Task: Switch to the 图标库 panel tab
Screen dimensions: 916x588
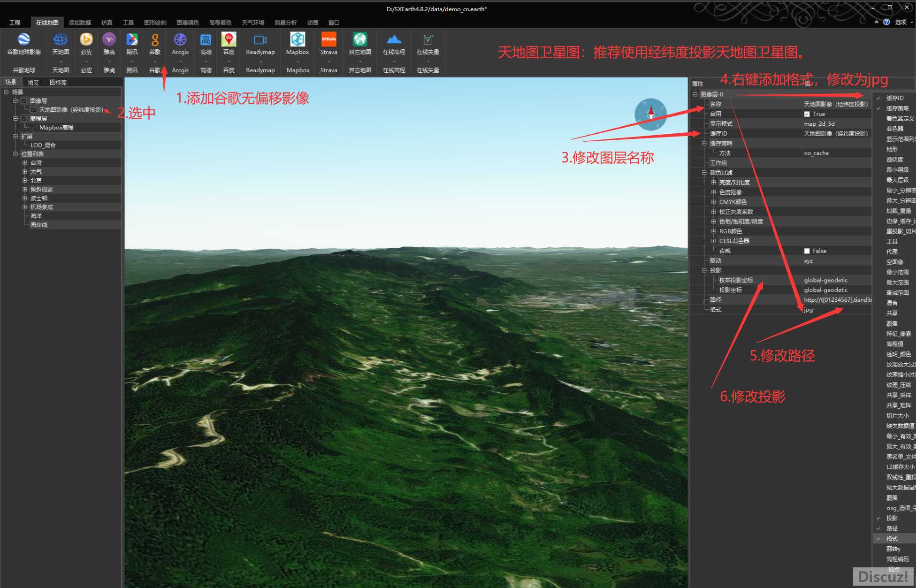Action: click(x=58, y=83)
